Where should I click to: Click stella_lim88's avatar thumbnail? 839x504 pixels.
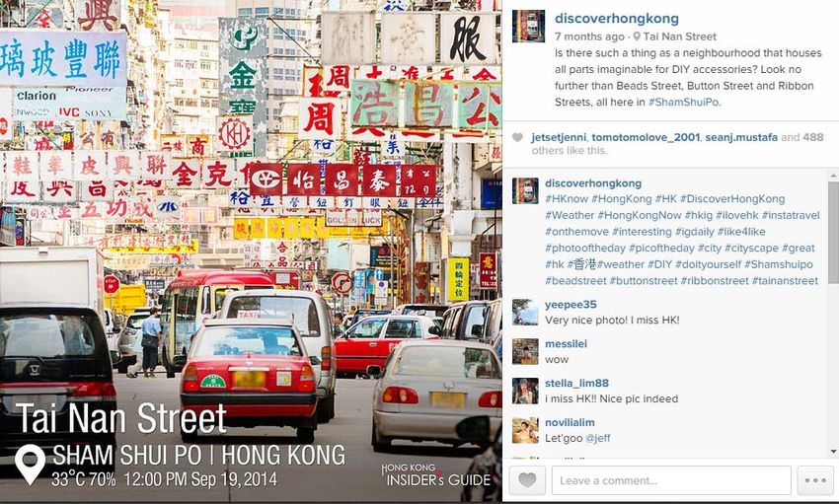coord(525,391)
